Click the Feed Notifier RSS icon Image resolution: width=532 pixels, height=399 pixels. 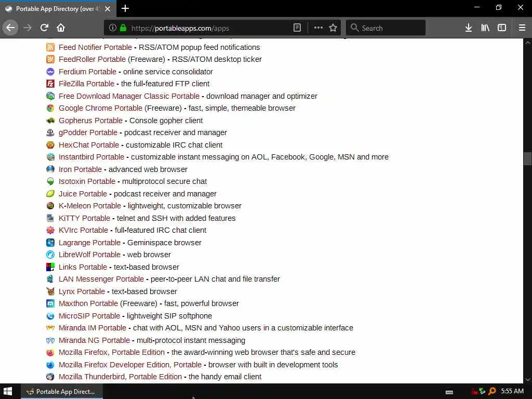[50, 47]
